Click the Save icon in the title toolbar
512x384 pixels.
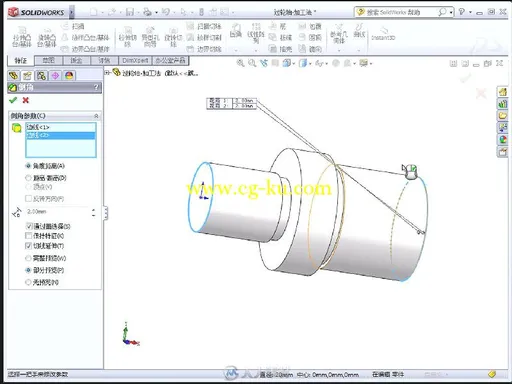point(130,12)
